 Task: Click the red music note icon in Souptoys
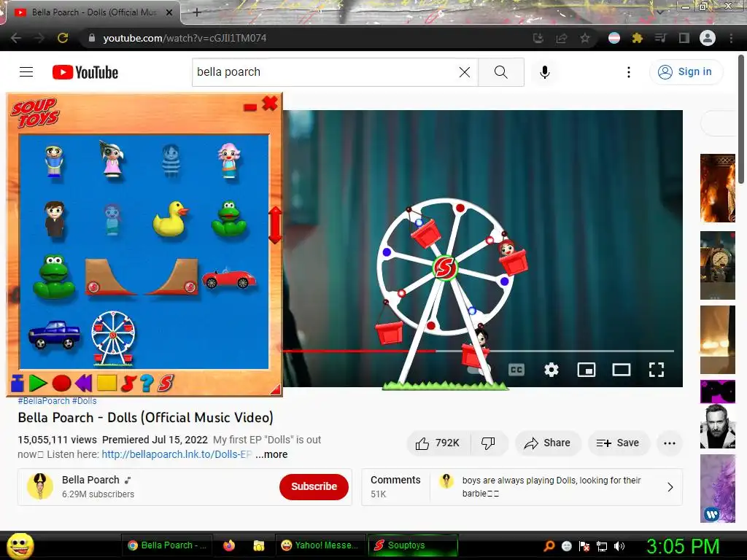tap(128, 383)
